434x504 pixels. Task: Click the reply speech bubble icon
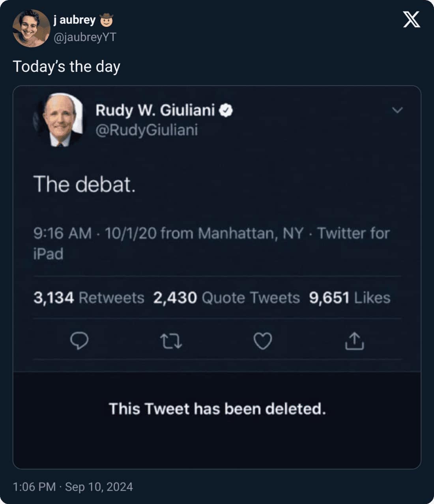coord(79,341)
